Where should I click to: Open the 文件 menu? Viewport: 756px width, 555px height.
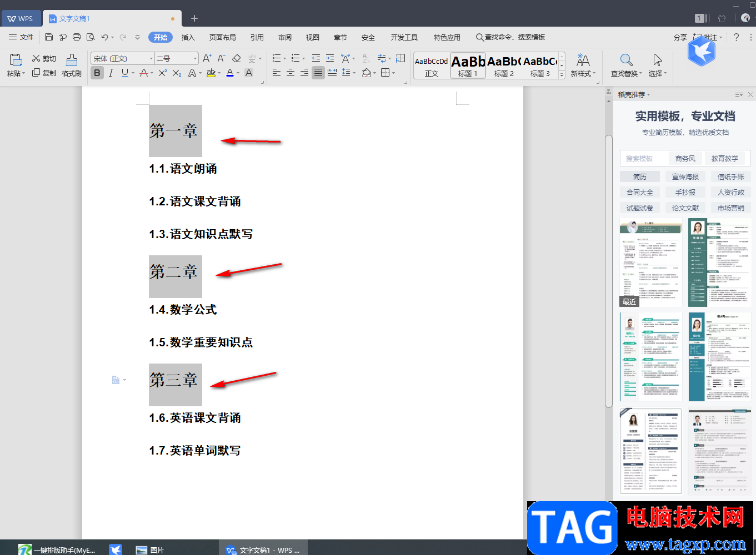(x=22, y=37)
